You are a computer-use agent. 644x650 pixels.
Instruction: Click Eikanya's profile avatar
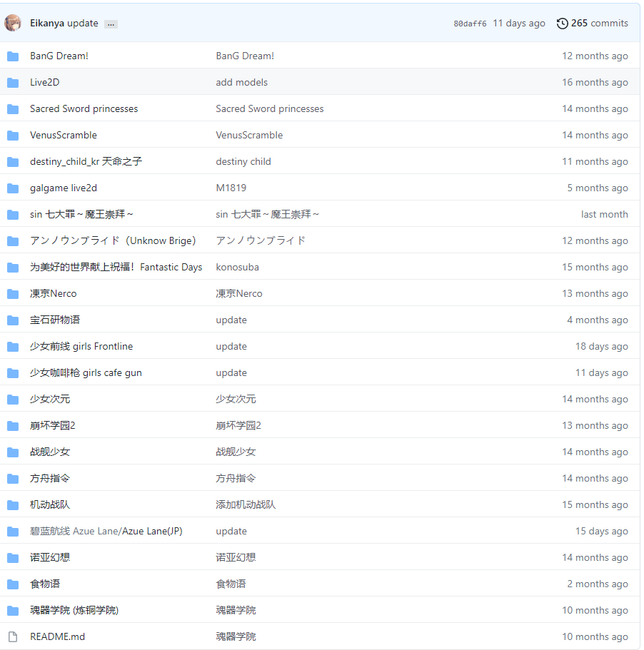pos(13,23)
